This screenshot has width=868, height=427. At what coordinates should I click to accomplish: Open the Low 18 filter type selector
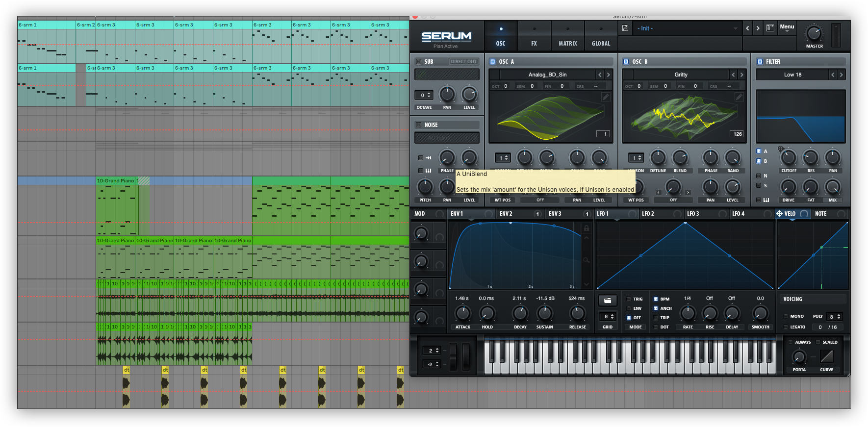point(792,75)
